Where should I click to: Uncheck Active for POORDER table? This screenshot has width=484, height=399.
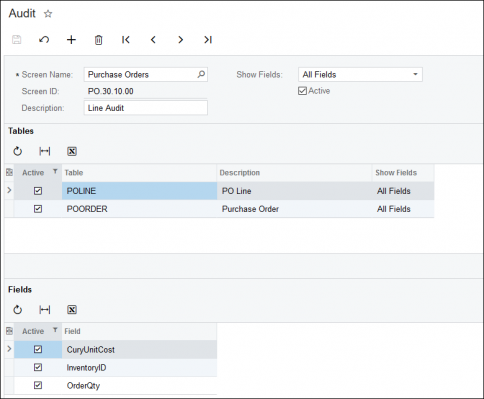38,209
